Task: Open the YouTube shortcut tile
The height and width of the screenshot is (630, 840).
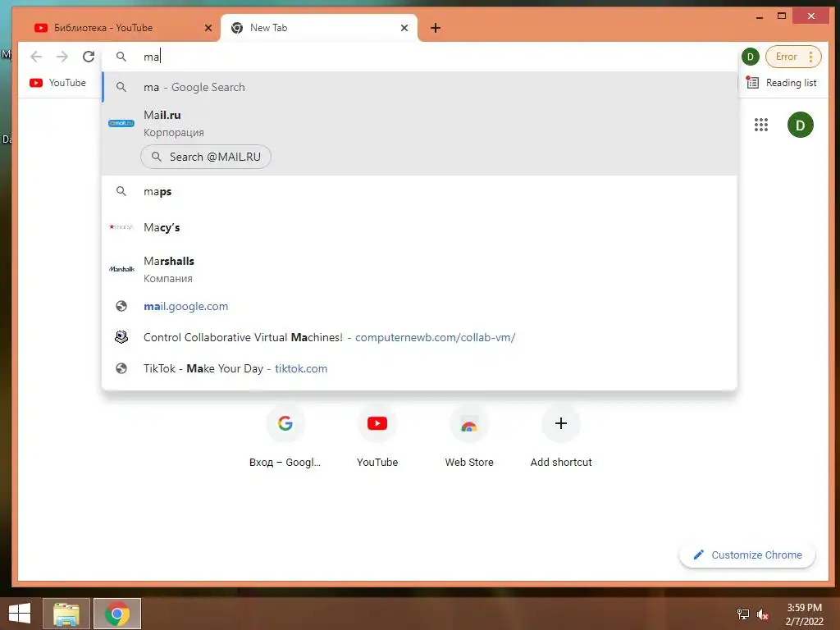Action: [x=377, y=436]
